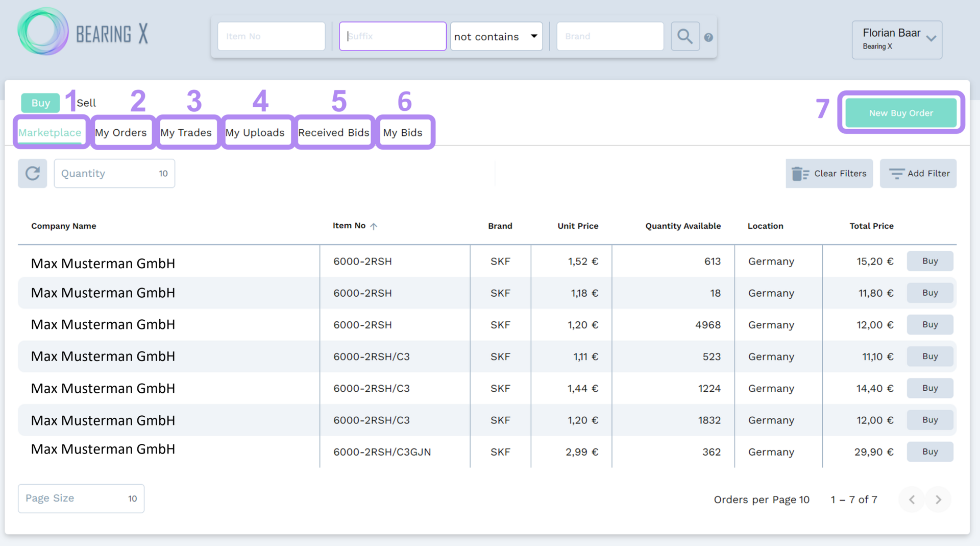Buy the 6000-2RSH/C3 item priced 1,44 €
This screenshot has height=546, width=980.
[930, 388]
